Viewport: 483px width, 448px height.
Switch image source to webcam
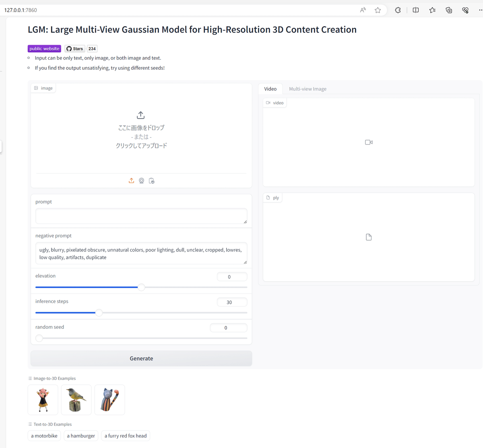click(142, 181)
